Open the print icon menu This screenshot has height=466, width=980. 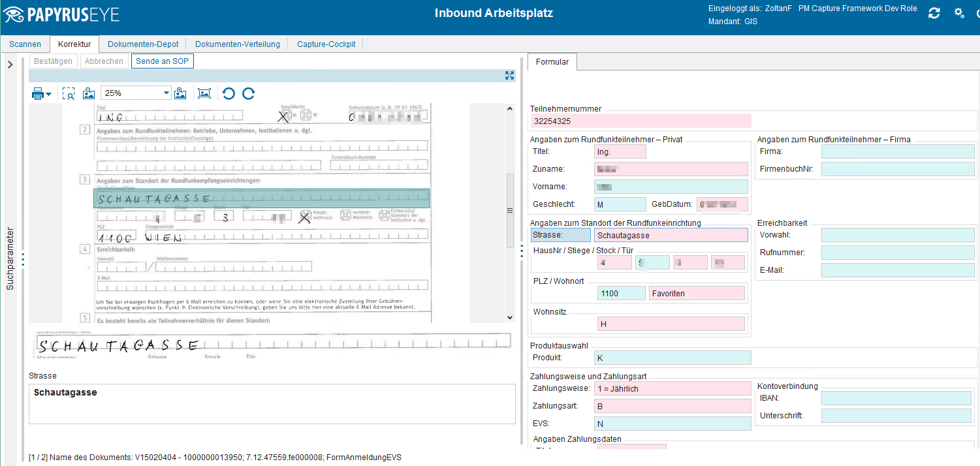[x=42, y=93]
